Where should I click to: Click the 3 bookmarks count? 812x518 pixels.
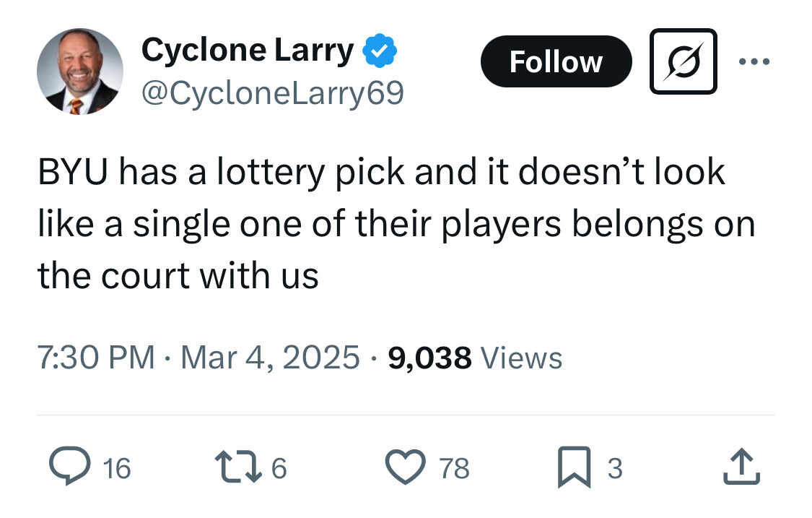click(614, 469)
